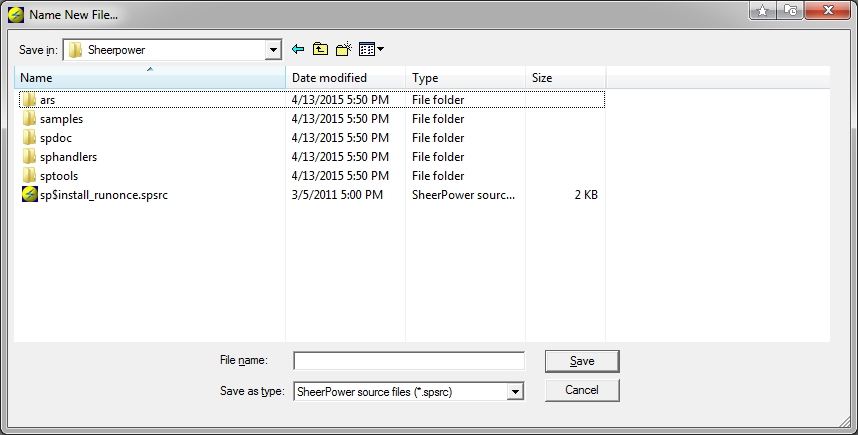Click the Cancel button
This screenshot has width=858, height=435.
pos(582,390)
